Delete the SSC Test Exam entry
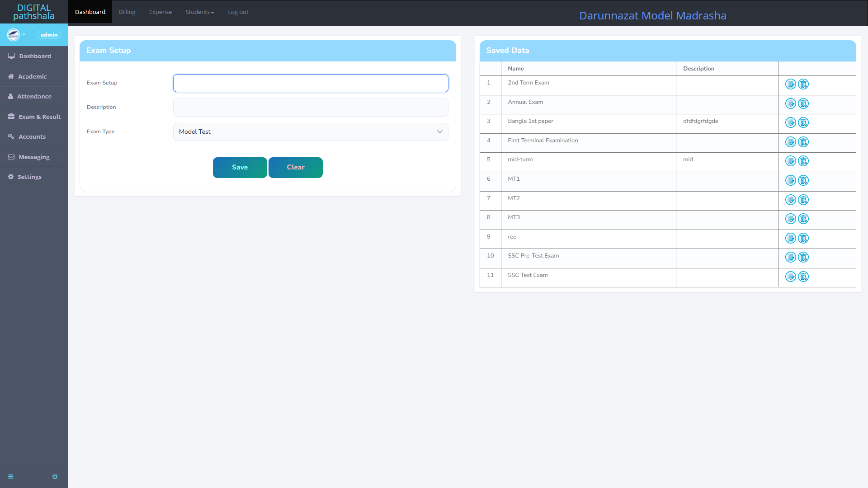Viewport: 868px width, 488px height. (803, 277)
